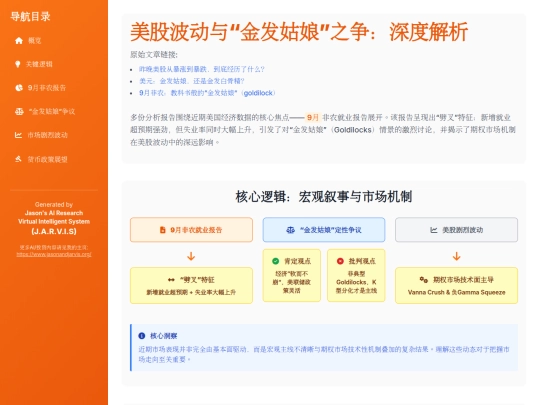Click gears icon beside 期权市场技术面主导

[x=424, y=279]
